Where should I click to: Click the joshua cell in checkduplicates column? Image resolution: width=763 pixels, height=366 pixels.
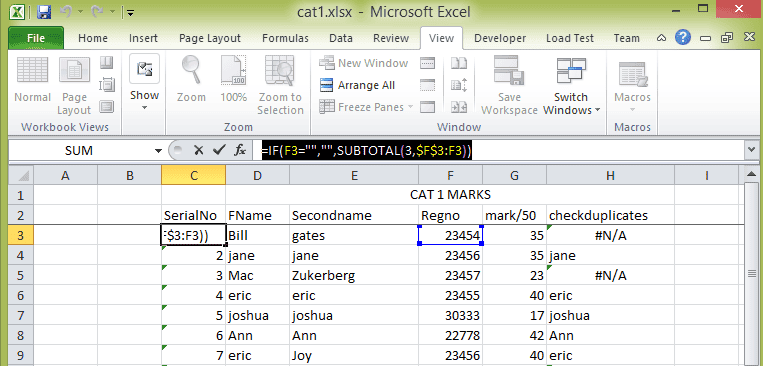pos(610,315)
